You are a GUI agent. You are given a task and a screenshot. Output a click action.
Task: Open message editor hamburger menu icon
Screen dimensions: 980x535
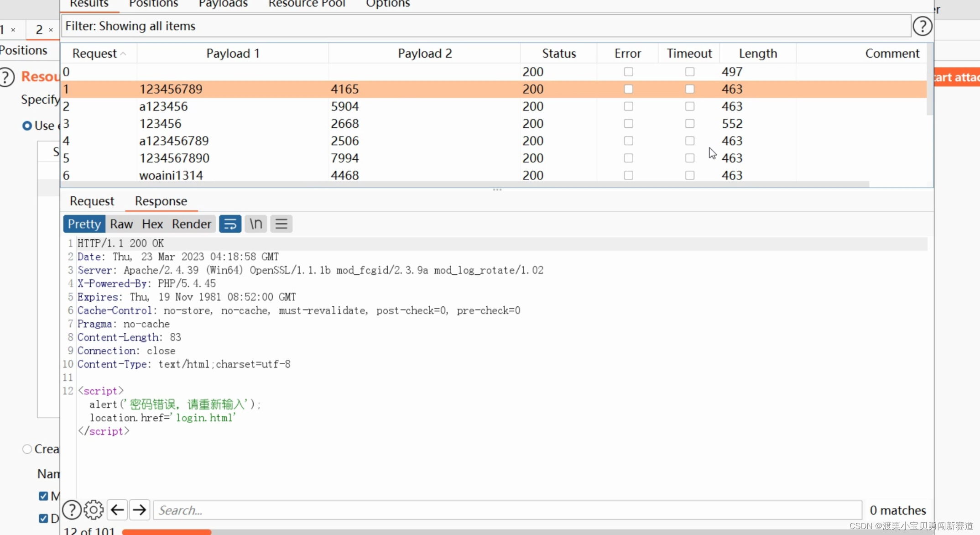(281, 224)
